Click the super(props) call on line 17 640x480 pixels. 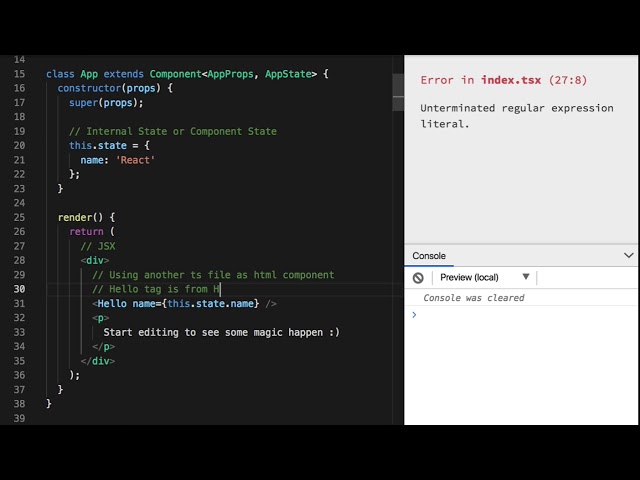106,102
